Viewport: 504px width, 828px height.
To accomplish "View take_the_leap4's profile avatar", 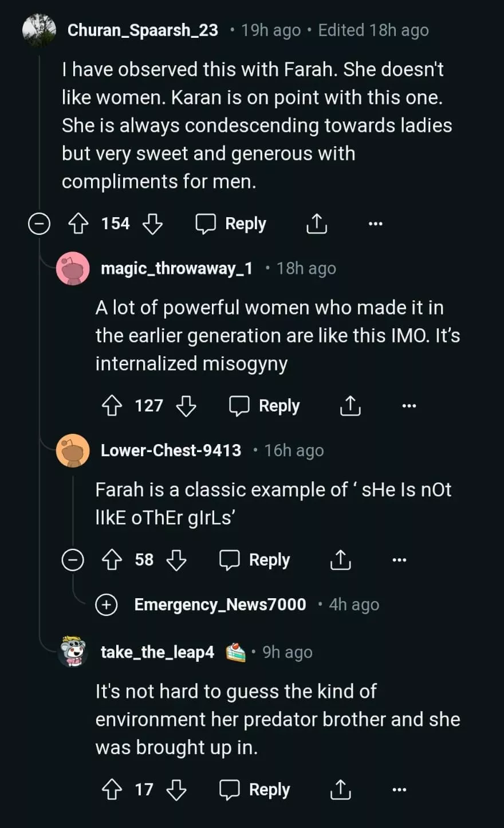I will pos(73,652).
